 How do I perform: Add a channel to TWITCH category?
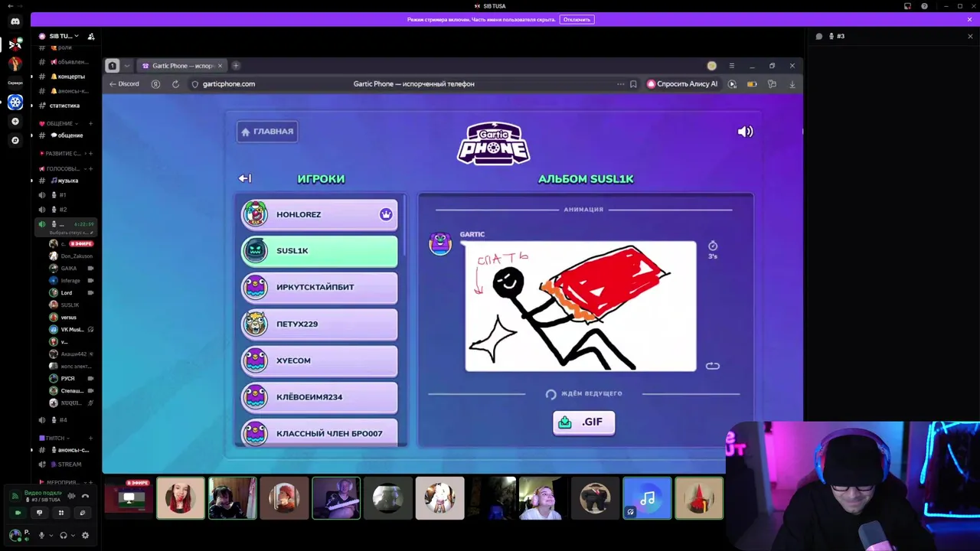(90, 438)
